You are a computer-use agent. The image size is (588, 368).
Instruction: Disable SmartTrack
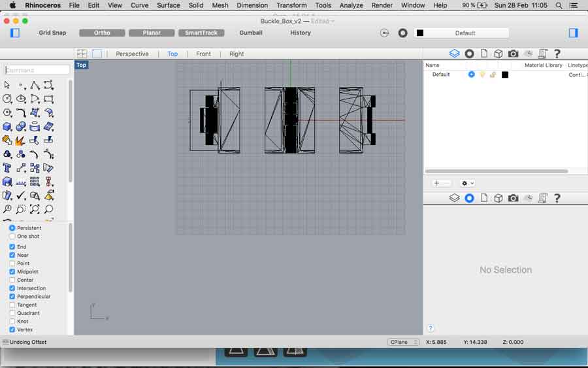(x=201, y=33)
